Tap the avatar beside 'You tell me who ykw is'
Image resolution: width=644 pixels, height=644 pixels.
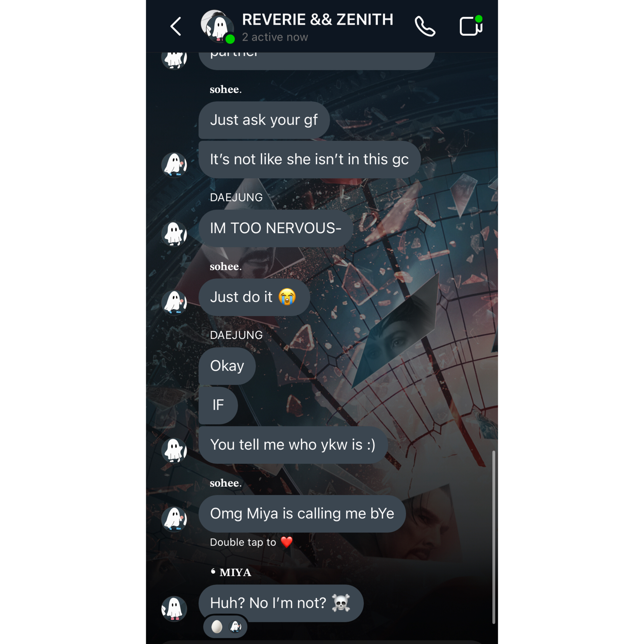click(174, 450)
